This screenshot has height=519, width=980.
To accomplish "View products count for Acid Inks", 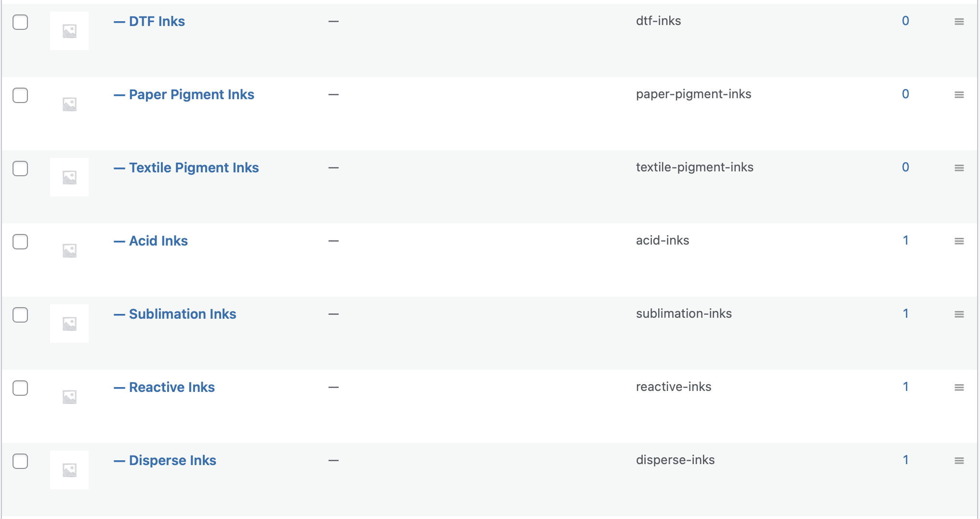I will click(x=905, y=240).
